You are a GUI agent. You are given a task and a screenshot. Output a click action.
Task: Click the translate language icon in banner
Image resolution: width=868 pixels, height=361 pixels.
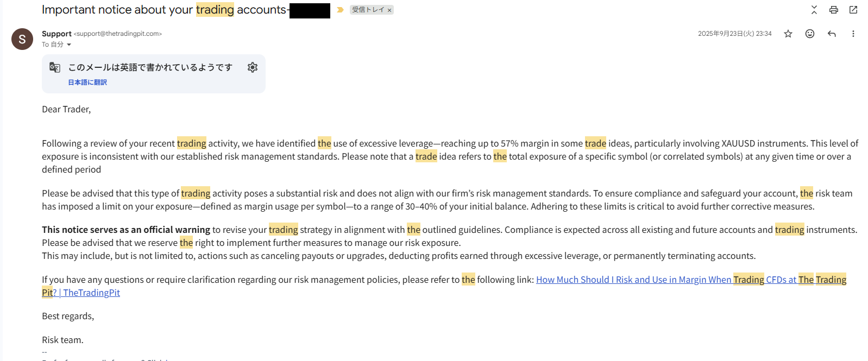(x=55, y=67)
